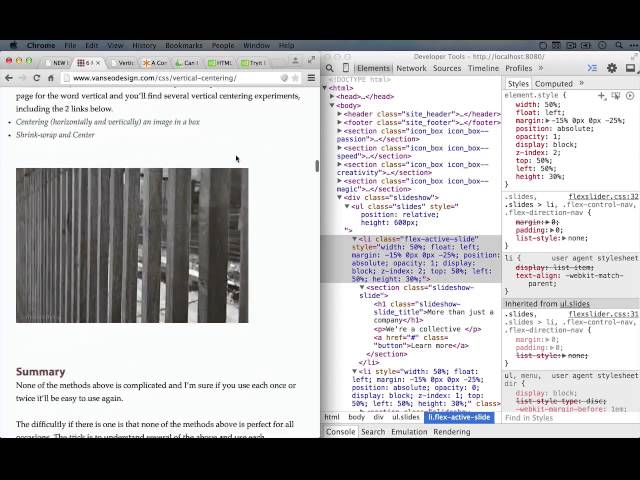Toggle device mode phone icon in DevTools
This screenshot has width=640, height=480.
pyautogui.click(x=346, y=68)
